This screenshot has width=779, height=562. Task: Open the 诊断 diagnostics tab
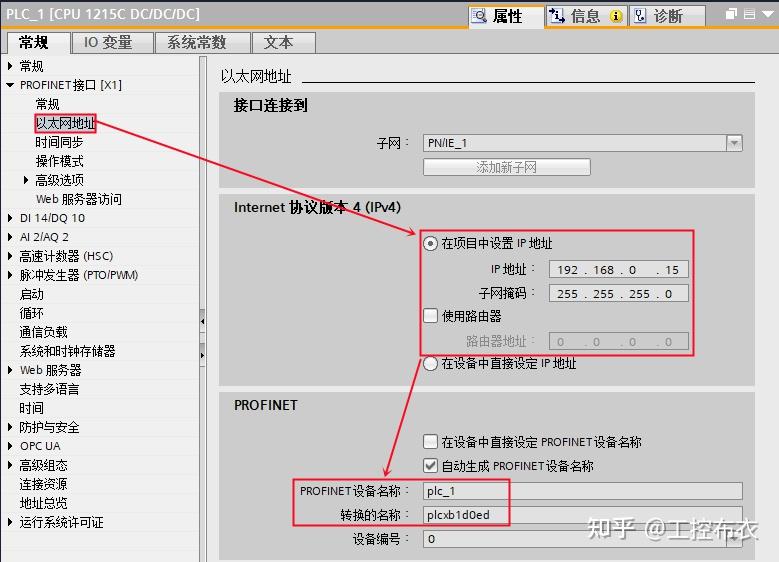click(668, 16)
